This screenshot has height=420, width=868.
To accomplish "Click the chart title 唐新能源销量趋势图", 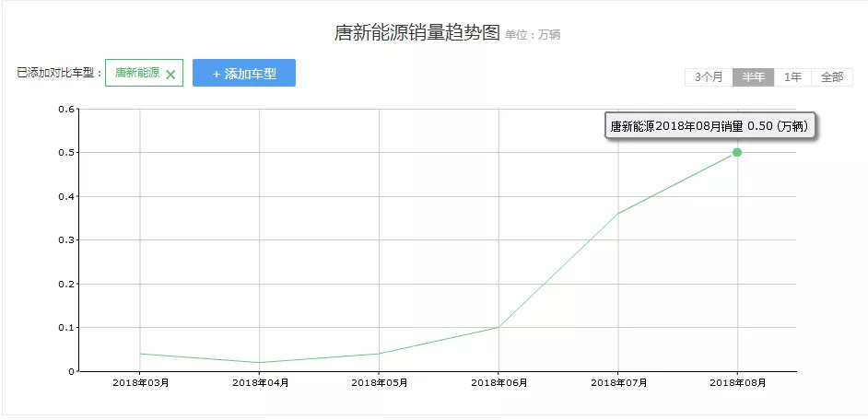I will click(x=417, y=33).
